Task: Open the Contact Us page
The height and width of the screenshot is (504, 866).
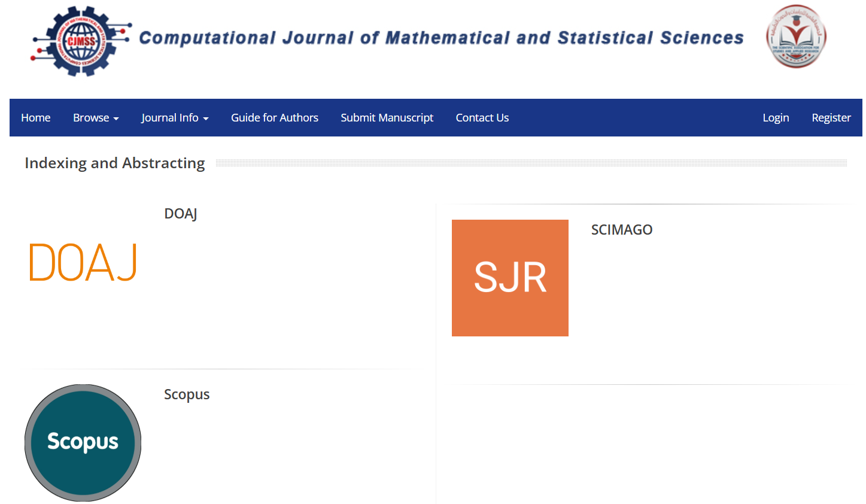Action: tap(482, 118)
